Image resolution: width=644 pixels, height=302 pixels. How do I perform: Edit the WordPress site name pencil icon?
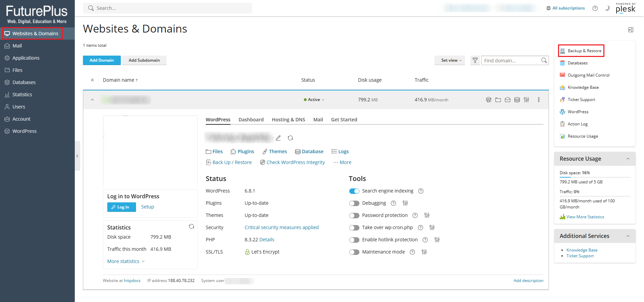[x=278, y=138]
